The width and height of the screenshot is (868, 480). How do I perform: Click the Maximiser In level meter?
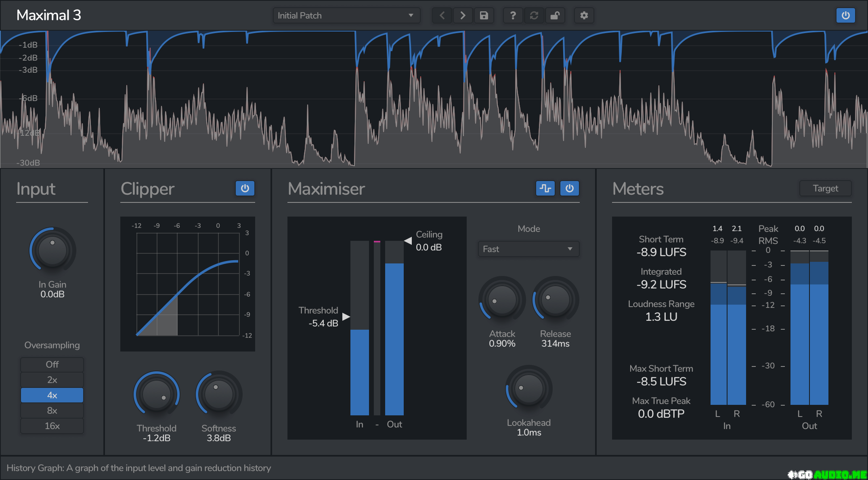pos(360,328)
